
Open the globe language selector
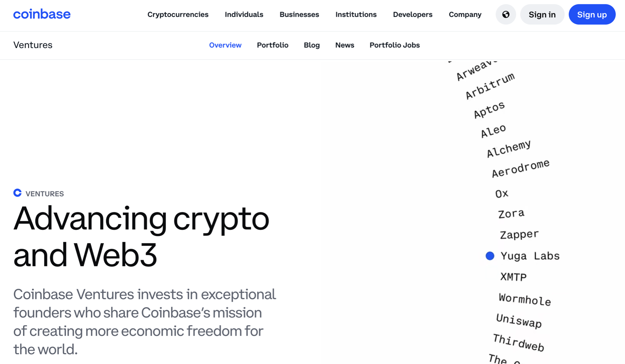pyautogui.click(x=506, y=15)
